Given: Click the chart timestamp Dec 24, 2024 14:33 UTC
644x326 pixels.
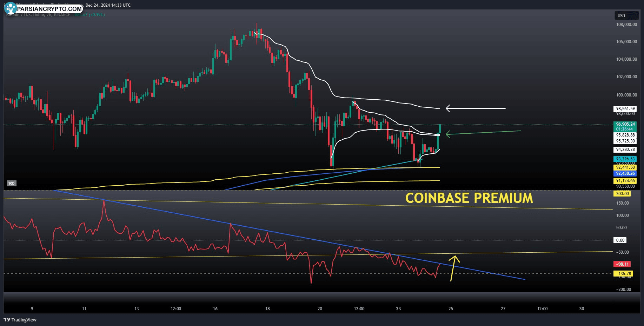Looking at the screenshot, I should [108, 5].
